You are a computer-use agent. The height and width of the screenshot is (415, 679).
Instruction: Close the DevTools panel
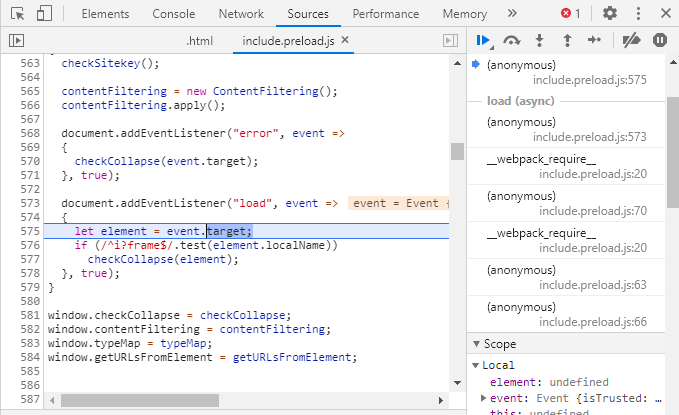coord(666,13)
